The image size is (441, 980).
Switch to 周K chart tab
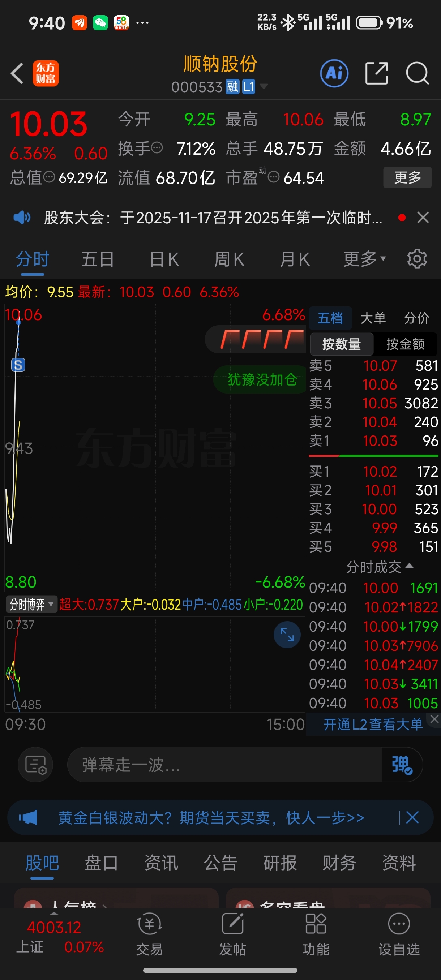coord(229,259)
